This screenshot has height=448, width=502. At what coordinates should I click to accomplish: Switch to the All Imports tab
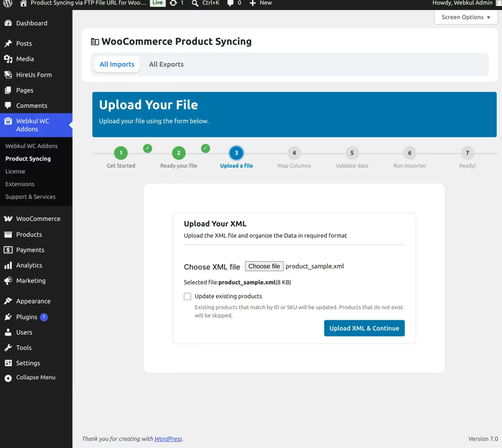point(117,64)
